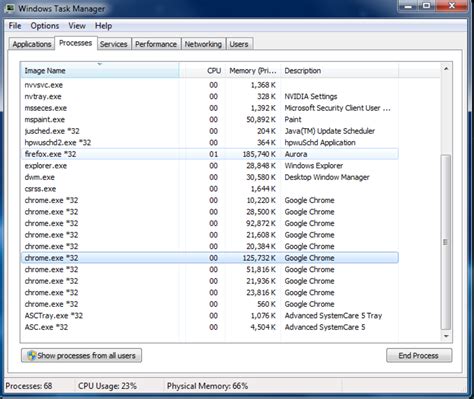Select the msseces.exe process
This screenshot has width=474, height=399.
210,108
